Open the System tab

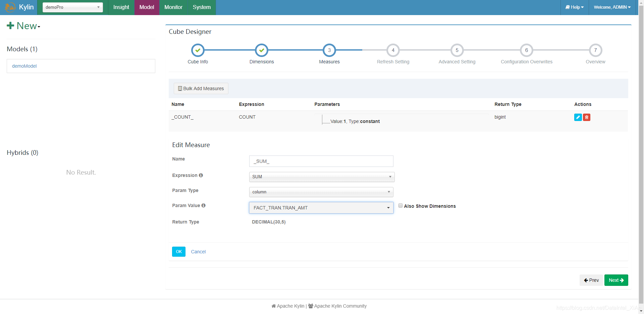202,7
